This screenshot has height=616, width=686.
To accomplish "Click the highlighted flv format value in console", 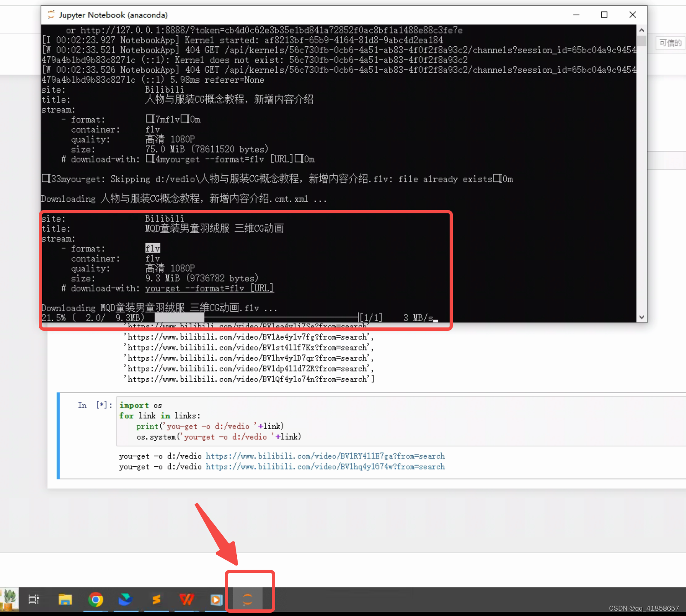I will tap(152, 248).
